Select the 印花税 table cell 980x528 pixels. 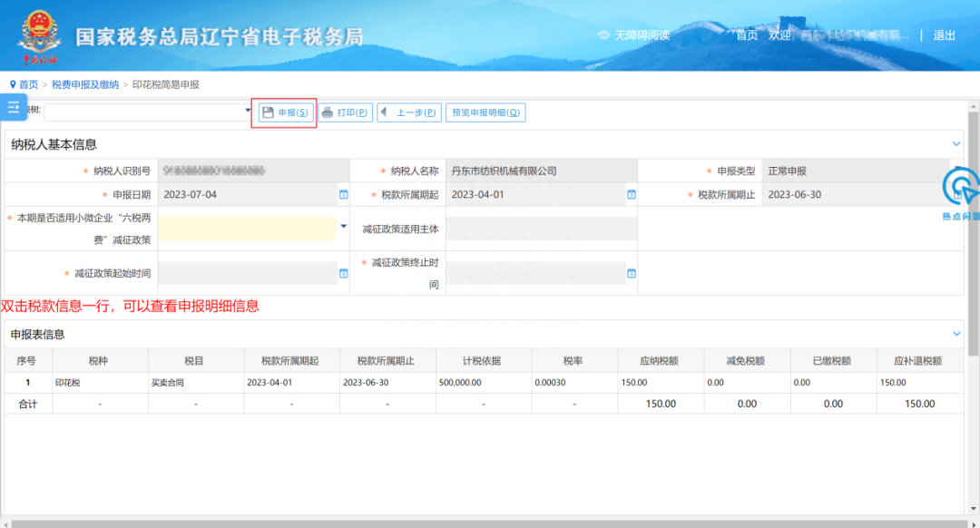click(x=99, y=383)
